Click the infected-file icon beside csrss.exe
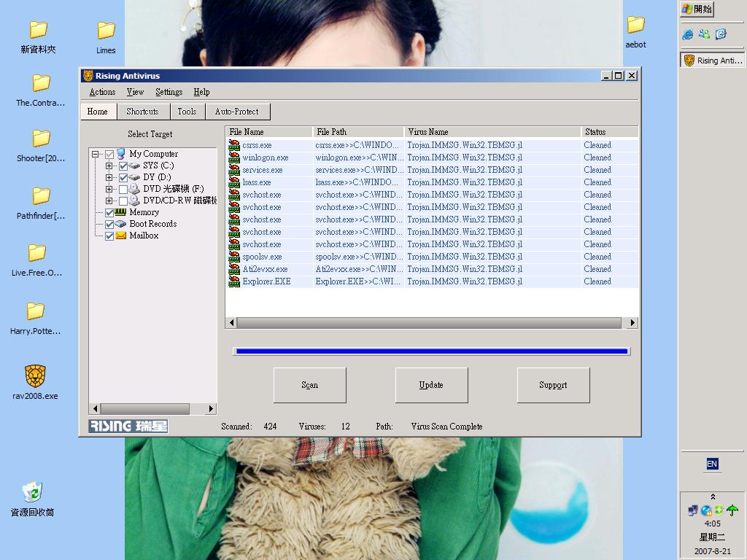Viewport: 747px width, 560px height. [234, 145]
